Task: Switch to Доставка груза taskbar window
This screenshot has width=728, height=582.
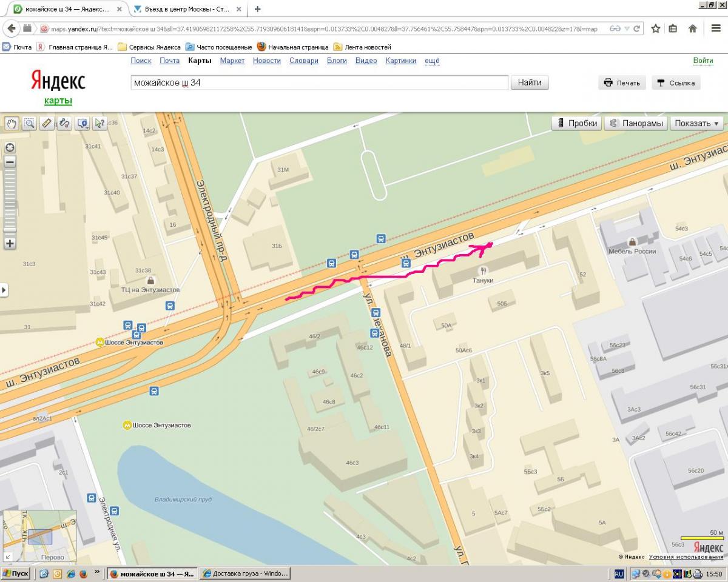Action: pyautogui.click(x=245, y=574)
